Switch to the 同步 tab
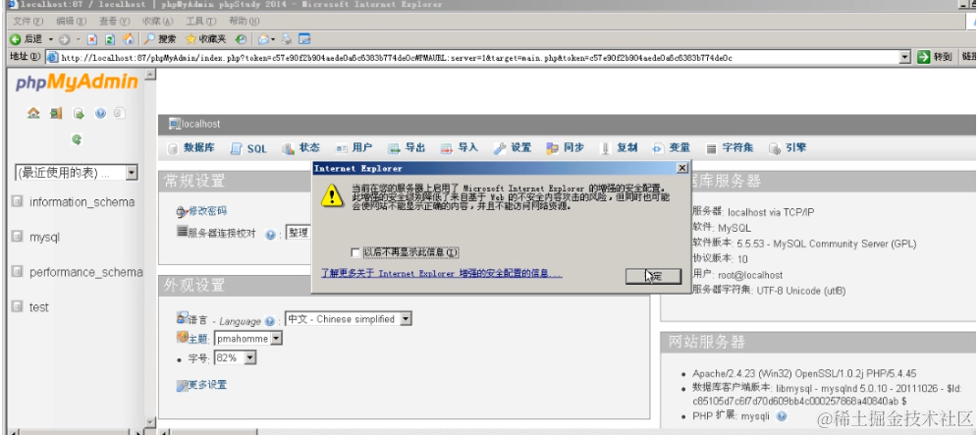980x435 pixels. 565,148
